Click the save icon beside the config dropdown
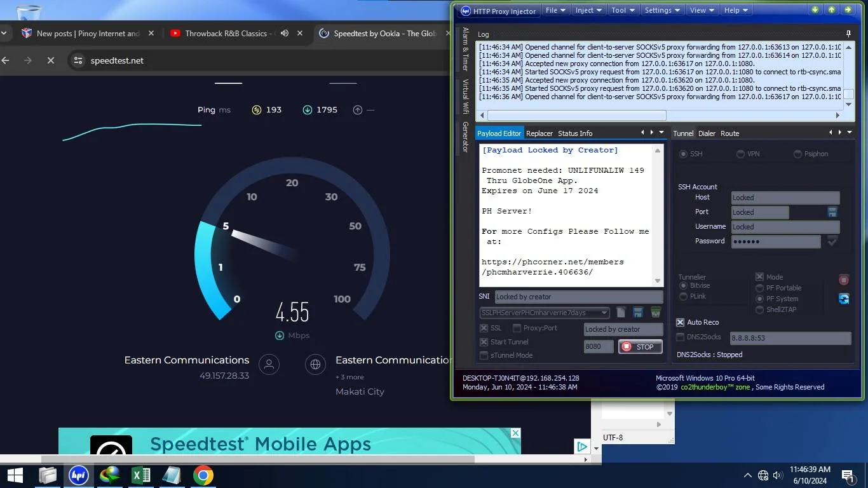 coord(638,312)
